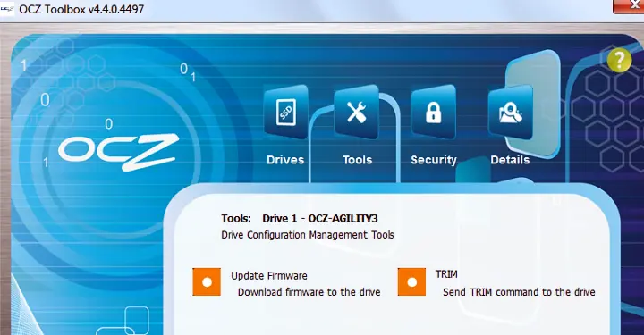Viewport: 644px width, 335px height.
Task: Click the orange Update Firmware button
Action: tap(207, 282)
